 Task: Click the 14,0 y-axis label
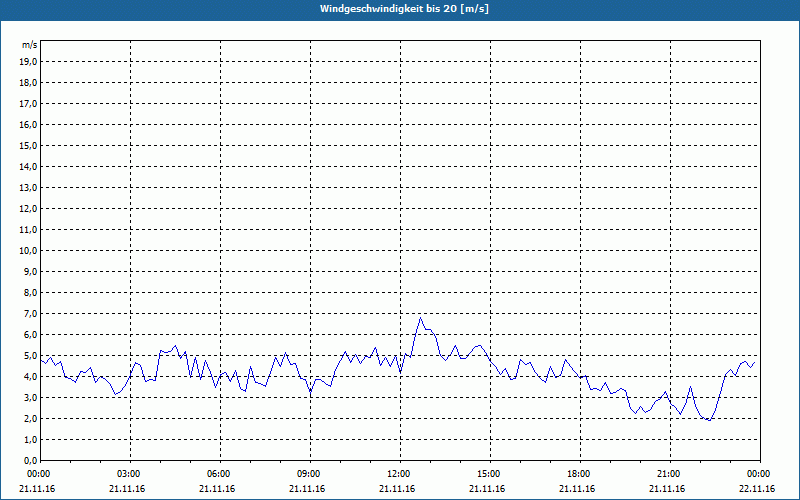28,166
